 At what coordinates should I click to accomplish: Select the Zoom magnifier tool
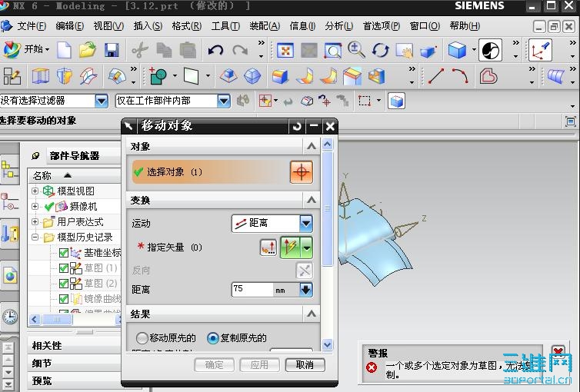(x=356, y=50)
